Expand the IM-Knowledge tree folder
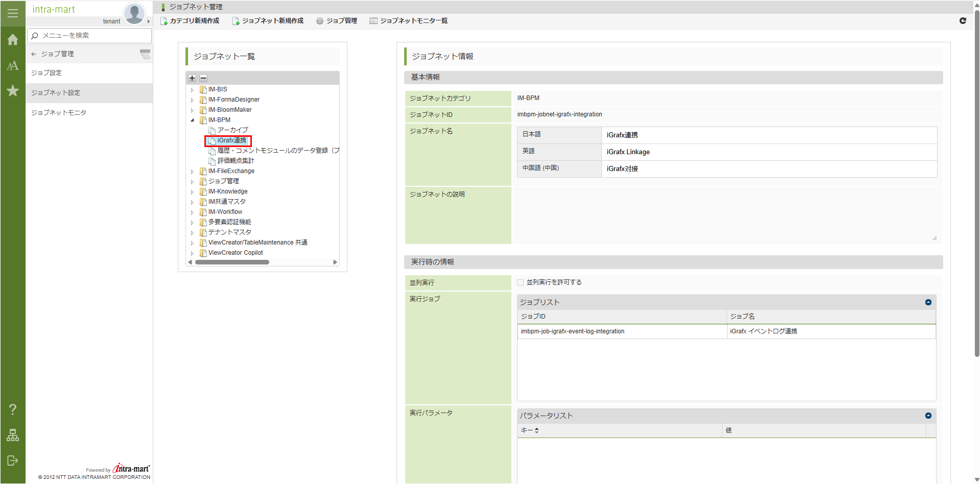This screenshot has height=484, width=980. pos(193,192)
